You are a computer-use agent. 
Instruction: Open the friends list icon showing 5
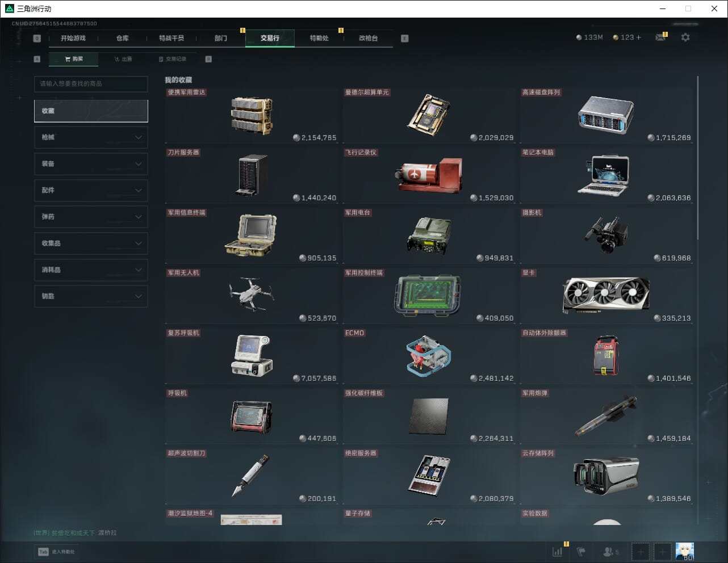pyautogui.click(x=610, y=551)
